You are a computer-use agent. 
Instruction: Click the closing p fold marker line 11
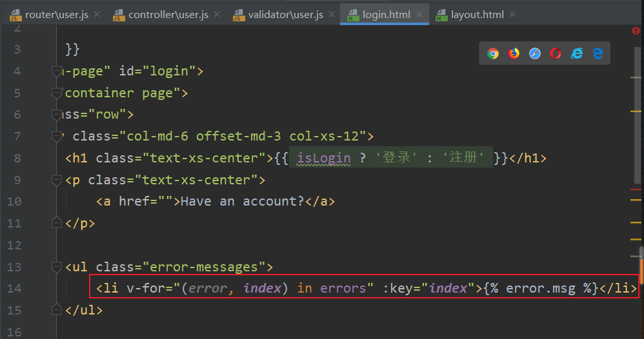pos(57,223)
